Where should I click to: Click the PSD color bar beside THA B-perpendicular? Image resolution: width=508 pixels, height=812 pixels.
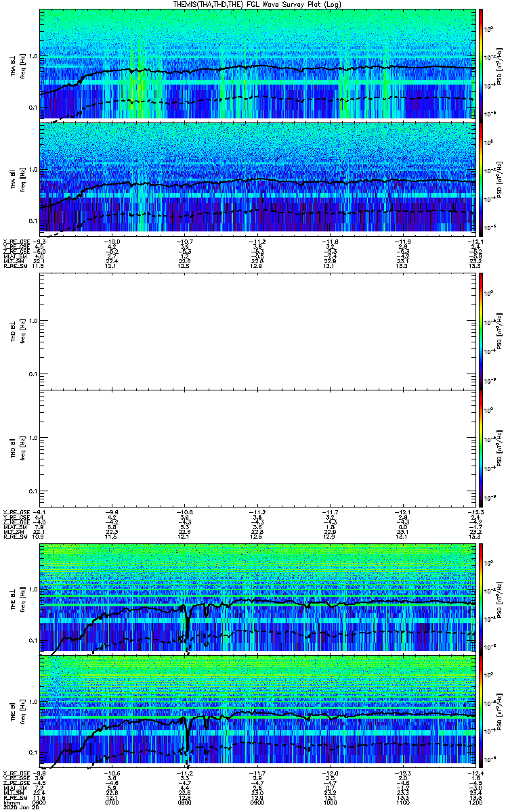[481, 64]
